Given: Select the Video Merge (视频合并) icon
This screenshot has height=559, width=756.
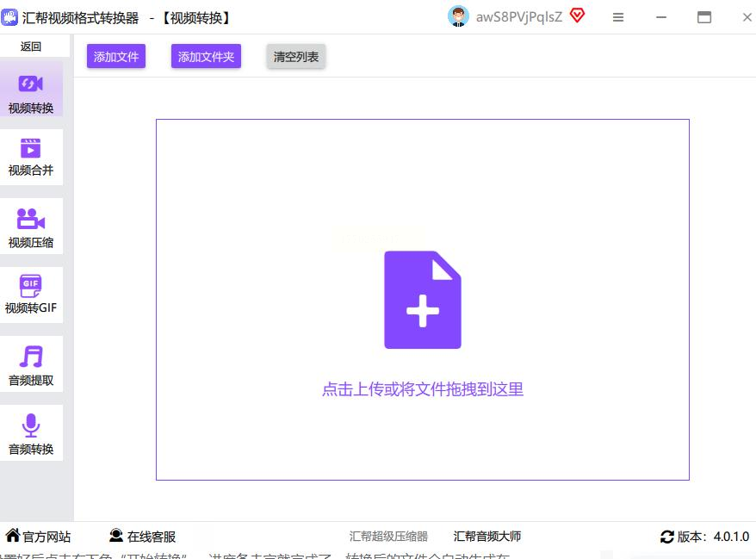Looking at the screenshot, I should point(31,148).
